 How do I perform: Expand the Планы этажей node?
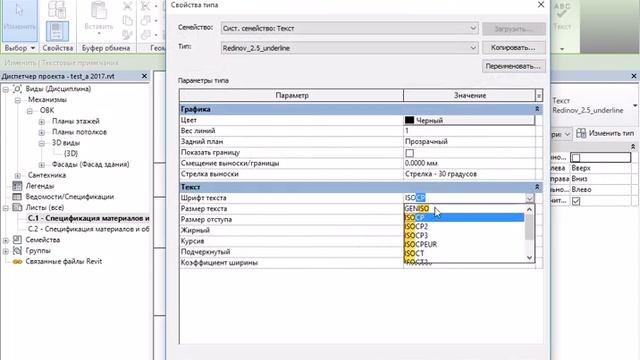42,122
